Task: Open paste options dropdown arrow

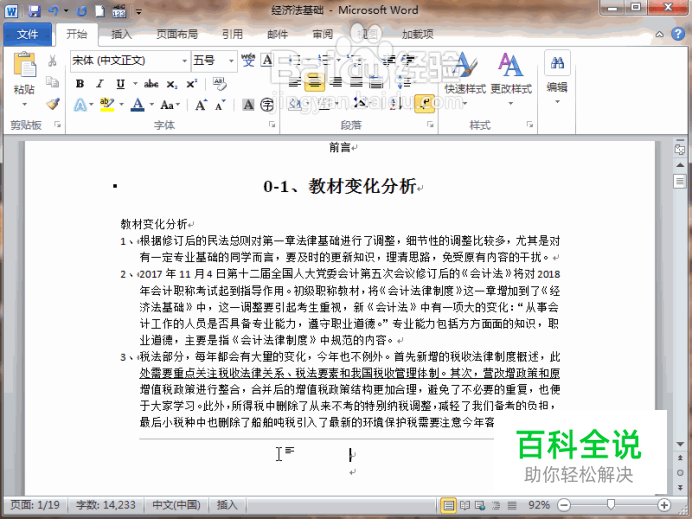Action: [25, 105]
